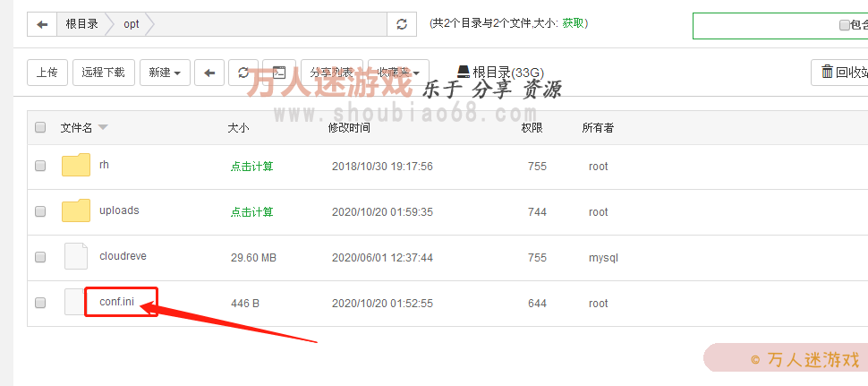Open the uploads folder icon
This screenshot has height=386, width=868.
pyautogui.click(x=76, y=210)
